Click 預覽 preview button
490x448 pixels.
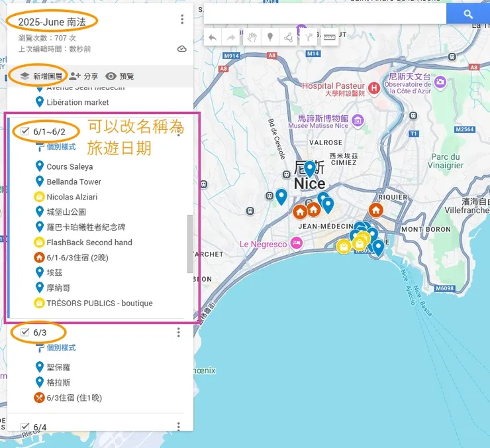pyautogui.click(x=120, y=76)
